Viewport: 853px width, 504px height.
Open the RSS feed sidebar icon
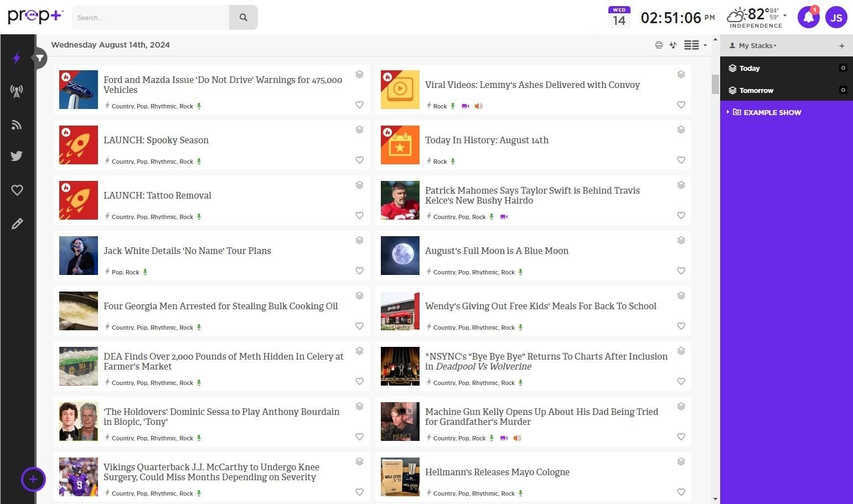tap(17, 125)
